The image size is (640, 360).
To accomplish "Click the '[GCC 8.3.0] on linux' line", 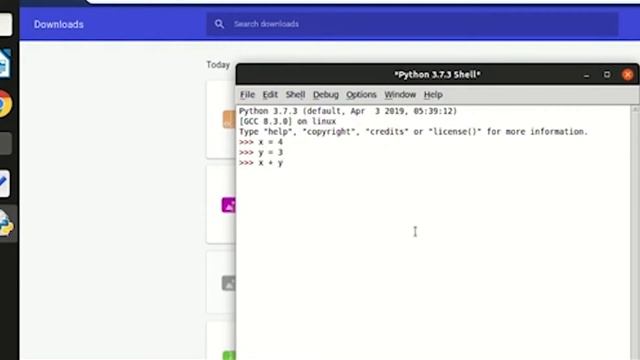I will [288, 121].
